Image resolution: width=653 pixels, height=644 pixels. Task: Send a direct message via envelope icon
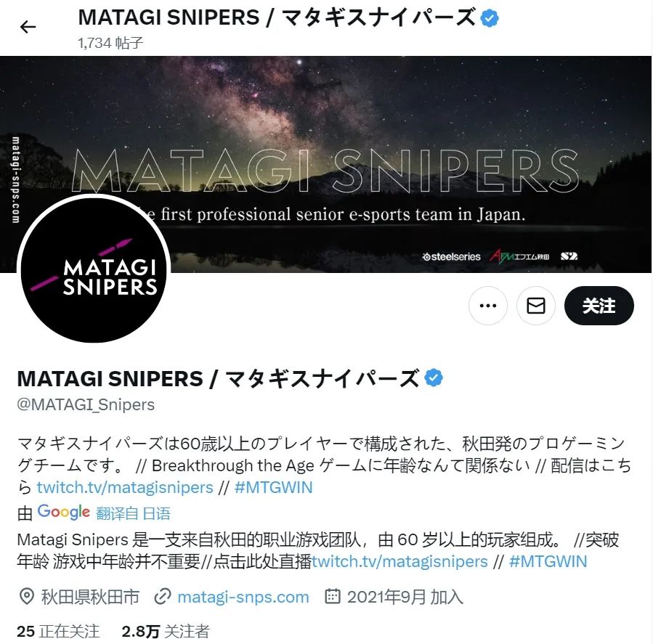tap(535, 306)
